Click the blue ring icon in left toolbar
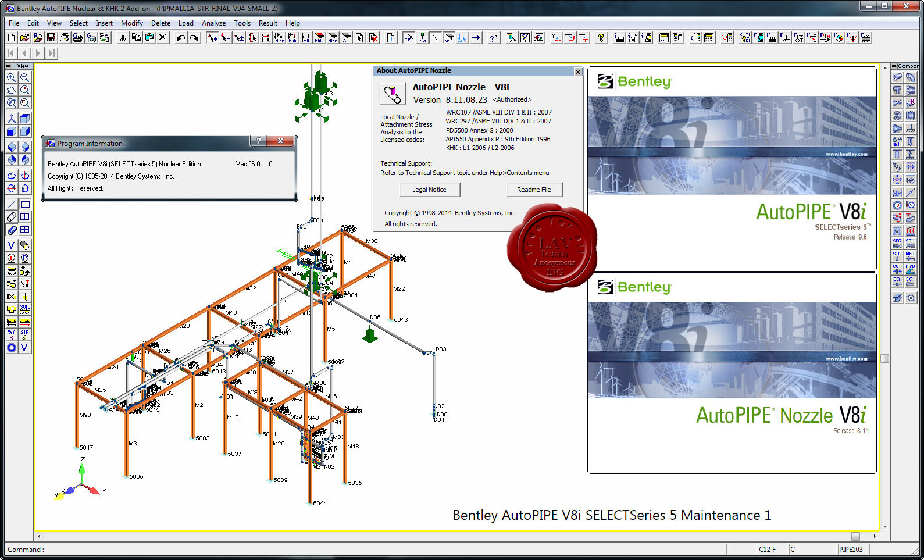 (x=11, y=348)
